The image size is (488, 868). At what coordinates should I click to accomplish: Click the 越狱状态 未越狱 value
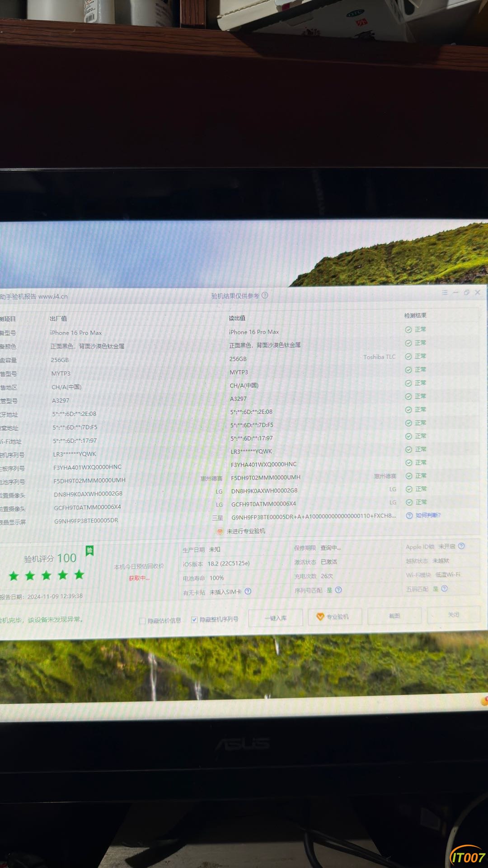pyautogui.click(x=441, y=561)
